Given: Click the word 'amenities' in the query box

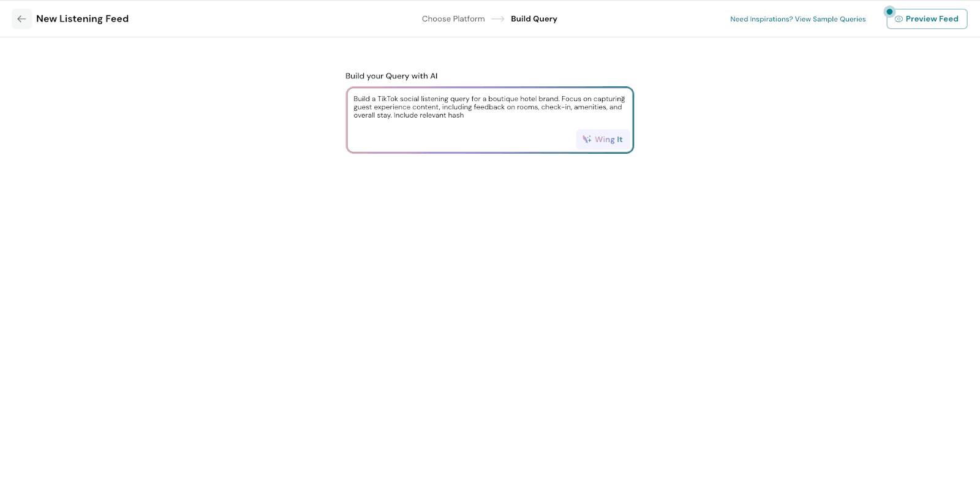Looking at the screenshot, I should click(590, 107).
